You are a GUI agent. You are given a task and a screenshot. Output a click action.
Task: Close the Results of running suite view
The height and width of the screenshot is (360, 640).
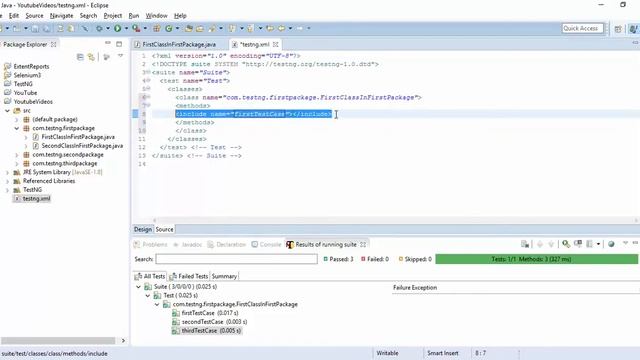coord(363,244)
